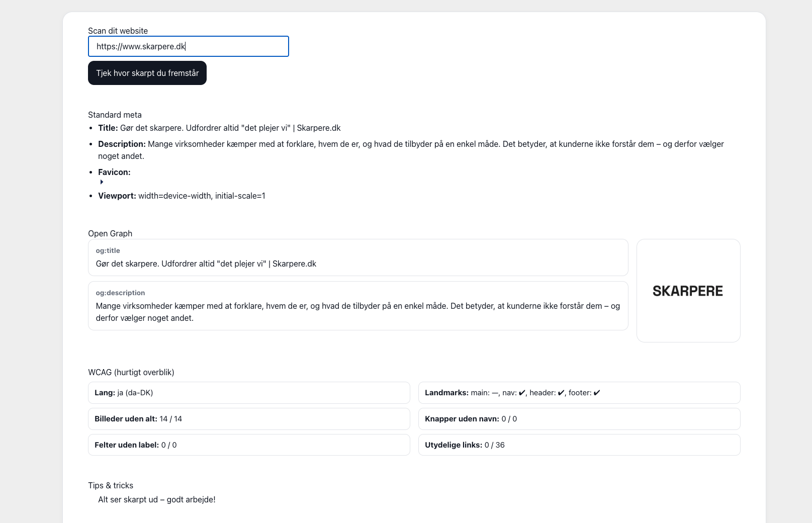Click the header landmark checkmark icon

coord(561,393)
